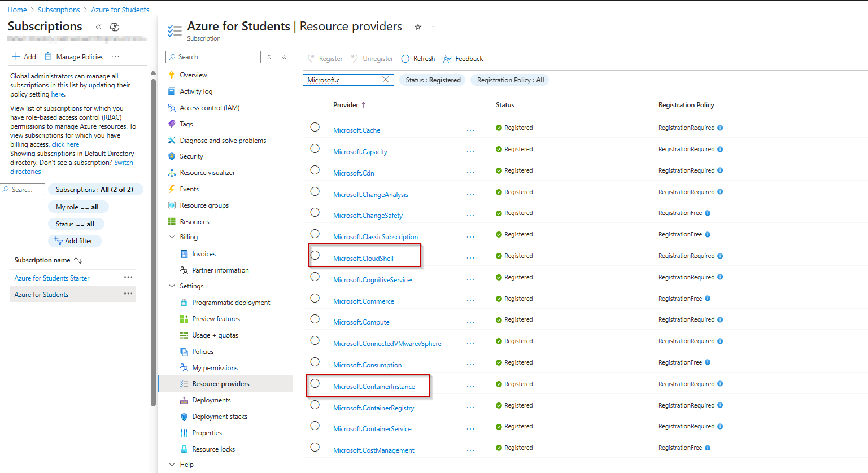
Task: Open ellipsis menu for Azure for Students Starter
Action: point(128,277)
